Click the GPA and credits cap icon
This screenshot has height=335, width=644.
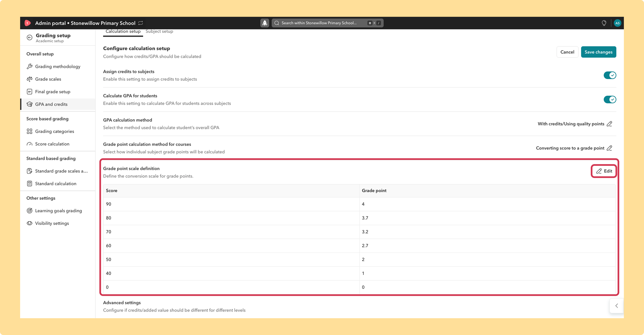point(29,104)
